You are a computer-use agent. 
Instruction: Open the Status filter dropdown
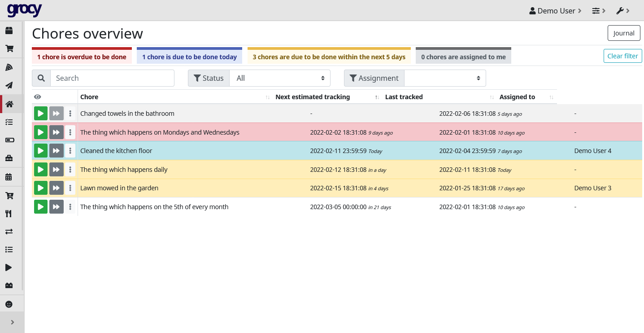(280, 78)
